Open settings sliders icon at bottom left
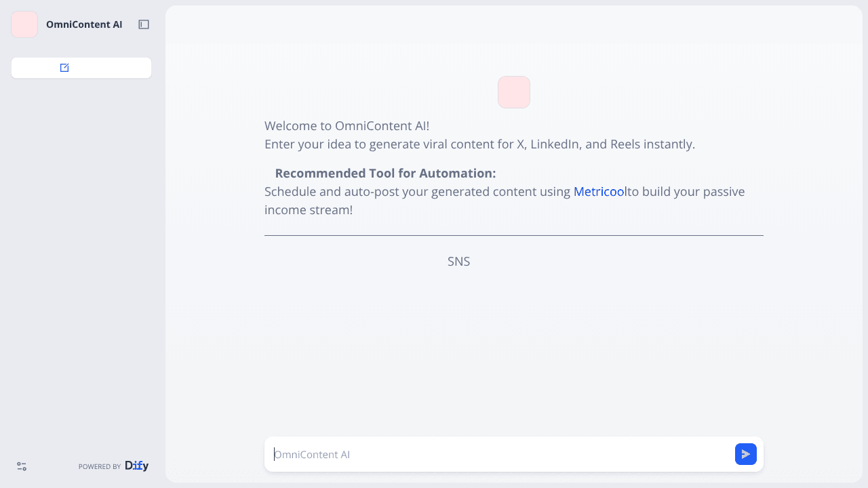The width and height of the screenshot is (868, 488). (22, 466)
